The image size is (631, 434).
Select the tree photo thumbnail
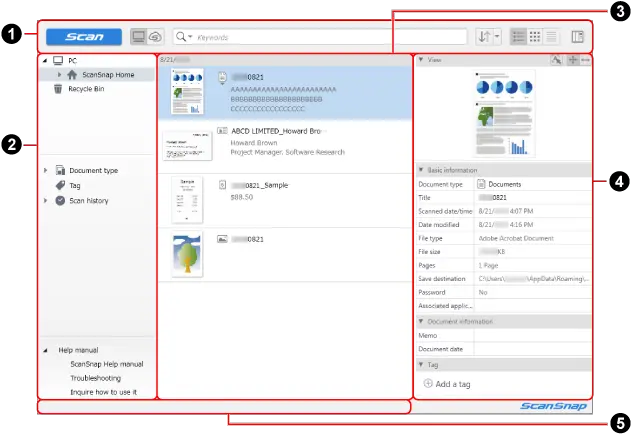[x=187, y=254]
